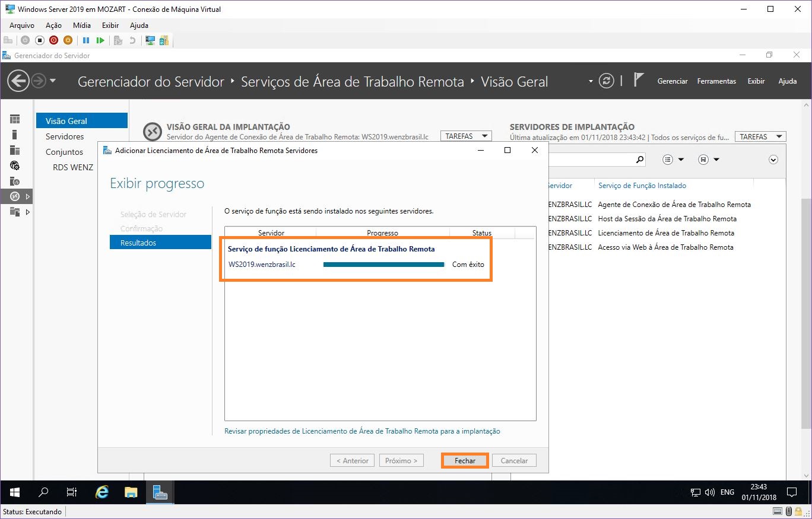
Task: Click the green Reset VM icon
Action: click(x=100, y=40)
